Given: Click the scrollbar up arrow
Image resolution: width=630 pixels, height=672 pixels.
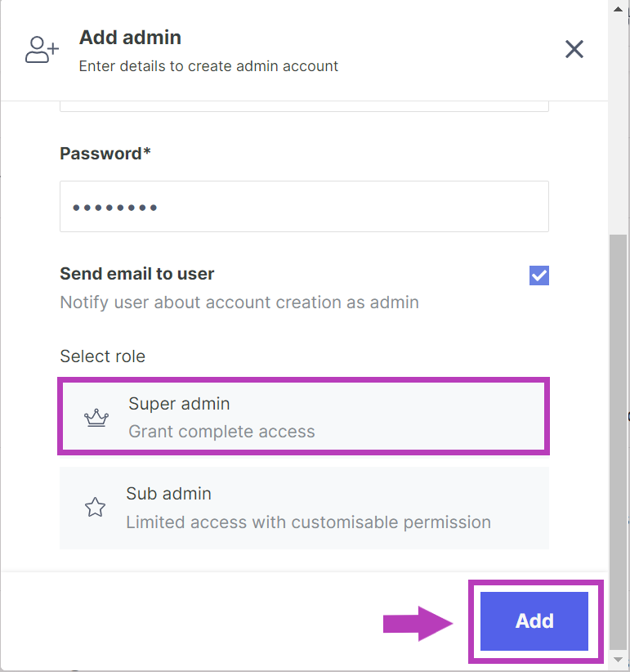Looking at the screenshot, I should coord(619,7).
